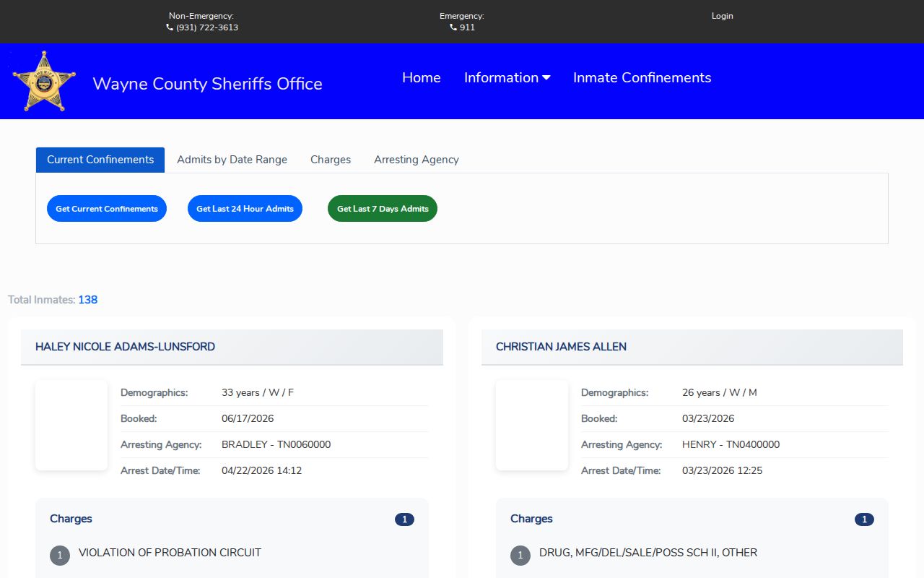Select inmate name Christian James Allen

tap(561, 347)
